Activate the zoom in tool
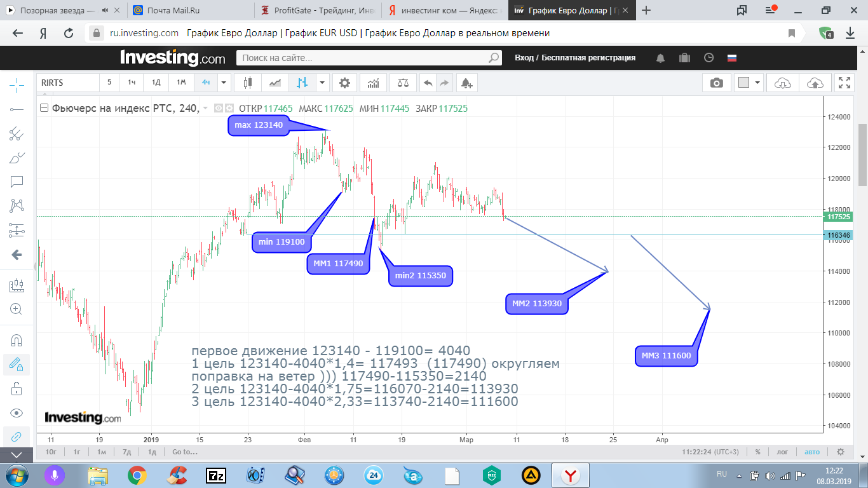 pos(17,309)
